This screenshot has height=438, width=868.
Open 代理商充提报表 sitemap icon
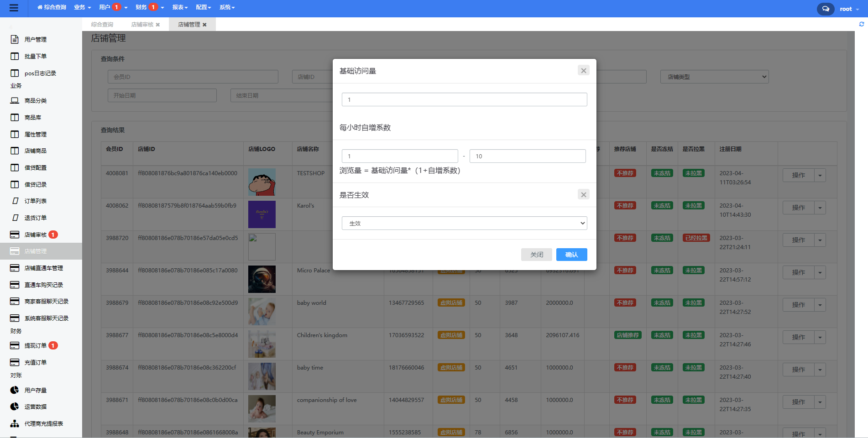(15, 423)
